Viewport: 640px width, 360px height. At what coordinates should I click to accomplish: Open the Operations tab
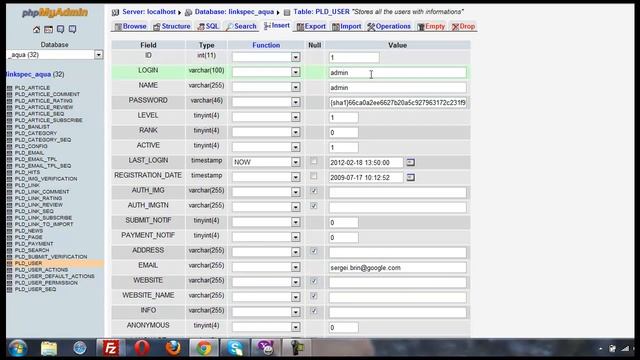pyautogui.click(x=389, y=27)
